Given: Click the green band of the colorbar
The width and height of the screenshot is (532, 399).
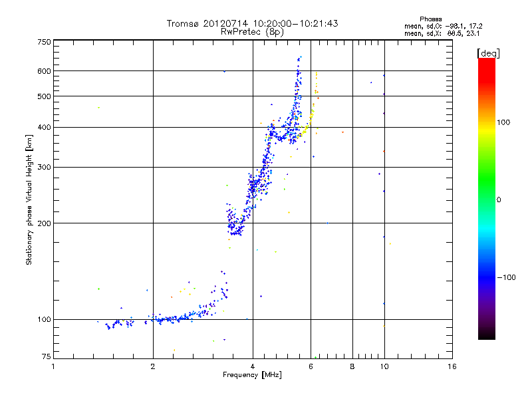Looking at the screenshot, I should tap(487, 180).
